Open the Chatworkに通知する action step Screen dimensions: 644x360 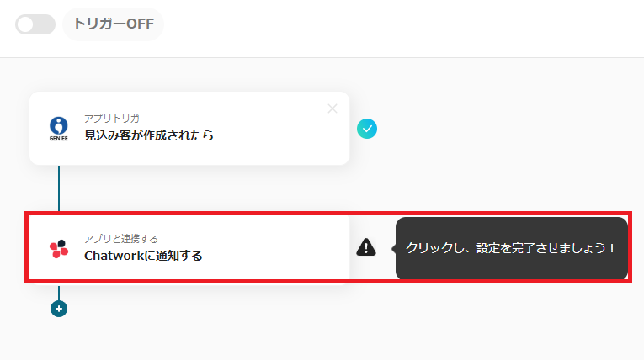pyautogui.click(x=143, y=256)
